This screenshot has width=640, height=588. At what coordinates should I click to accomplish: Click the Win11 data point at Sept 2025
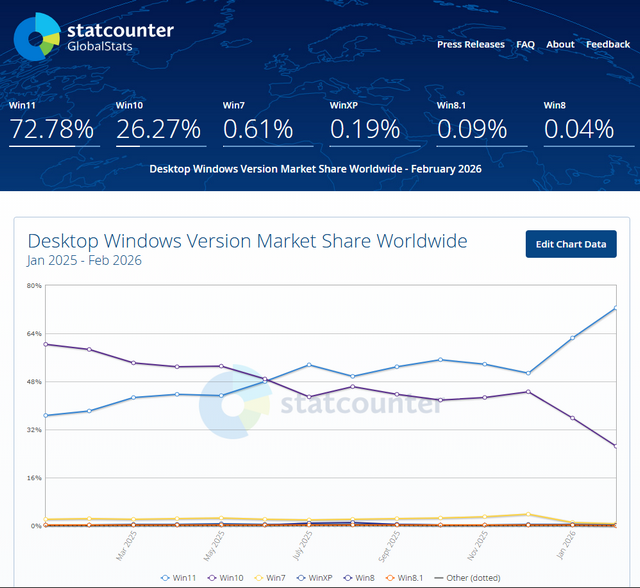397,367
